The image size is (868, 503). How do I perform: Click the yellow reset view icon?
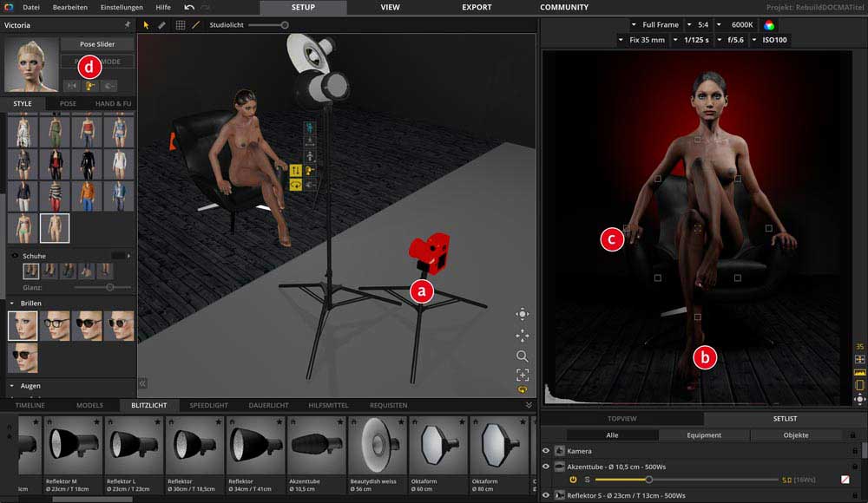click(522, 389)
